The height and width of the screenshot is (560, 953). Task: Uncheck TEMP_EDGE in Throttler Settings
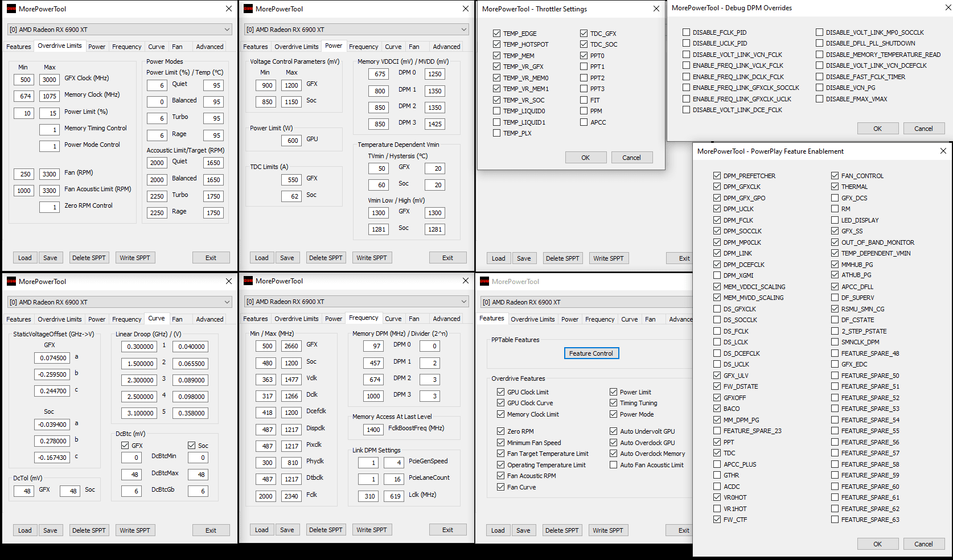[x=496, y=34]
